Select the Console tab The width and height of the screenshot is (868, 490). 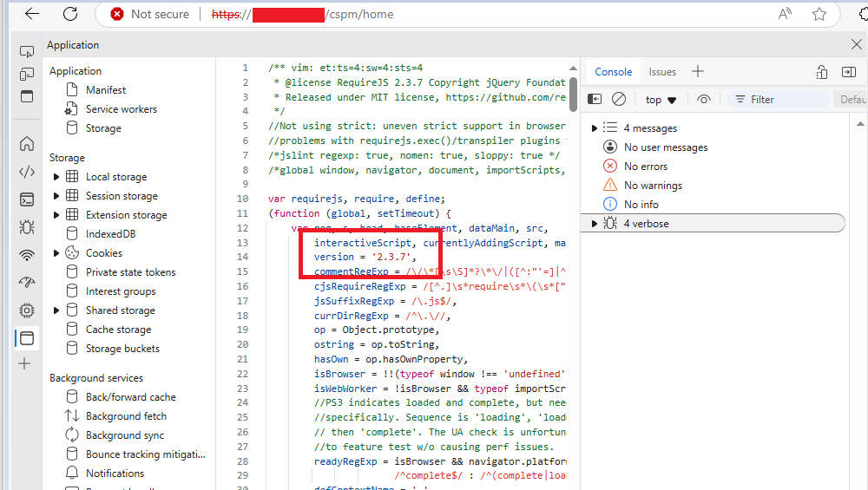613,72
